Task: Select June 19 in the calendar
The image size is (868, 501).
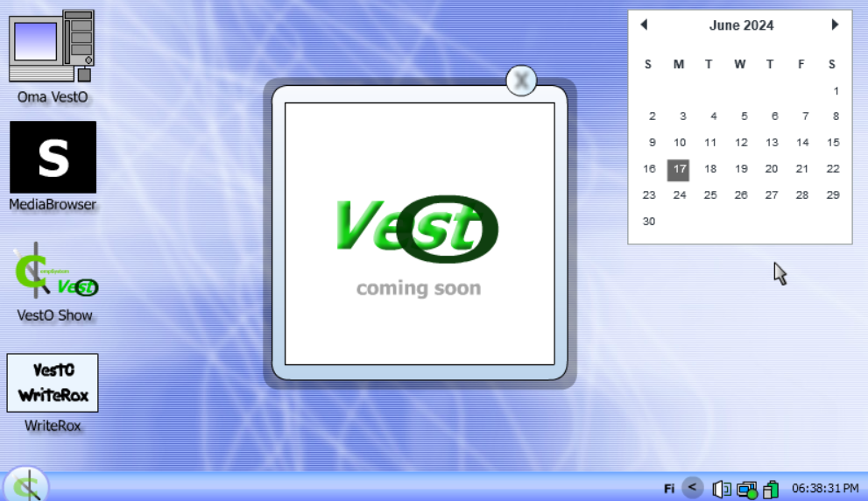Action: 741,169
